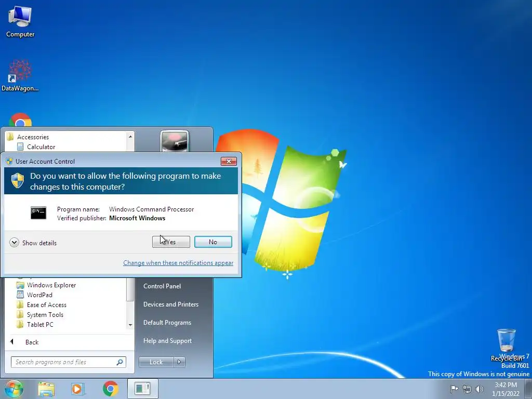Open Devices and Printers

[x=170, y=304]
